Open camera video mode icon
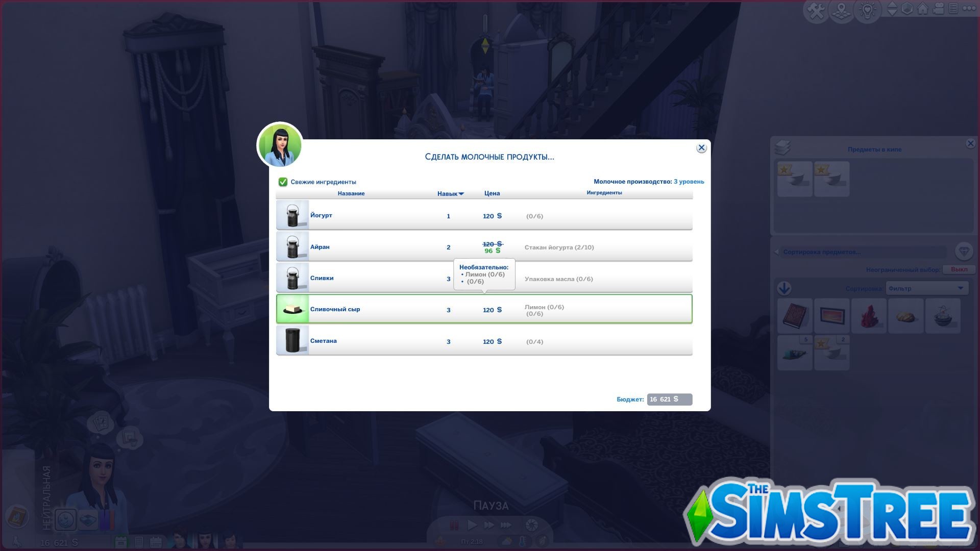This screenshot has height=551, width=980. pyautogui.click(x=938, y=9)
